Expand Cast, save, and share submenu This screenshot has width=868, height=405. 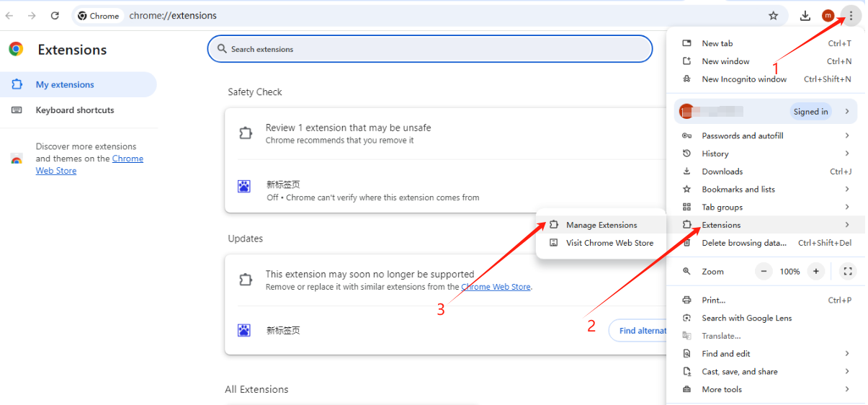[x=766, y=372]
